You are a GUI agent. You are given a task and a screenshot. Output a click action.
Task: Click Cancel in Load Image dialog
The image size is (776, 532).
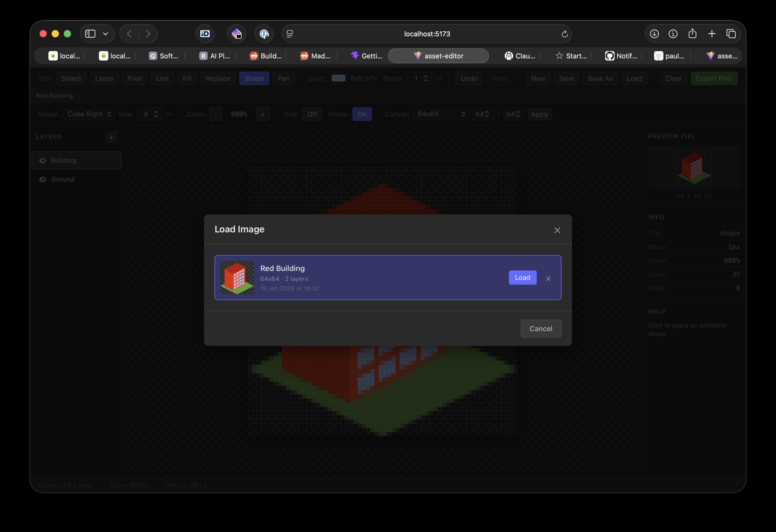pos(540,329)
